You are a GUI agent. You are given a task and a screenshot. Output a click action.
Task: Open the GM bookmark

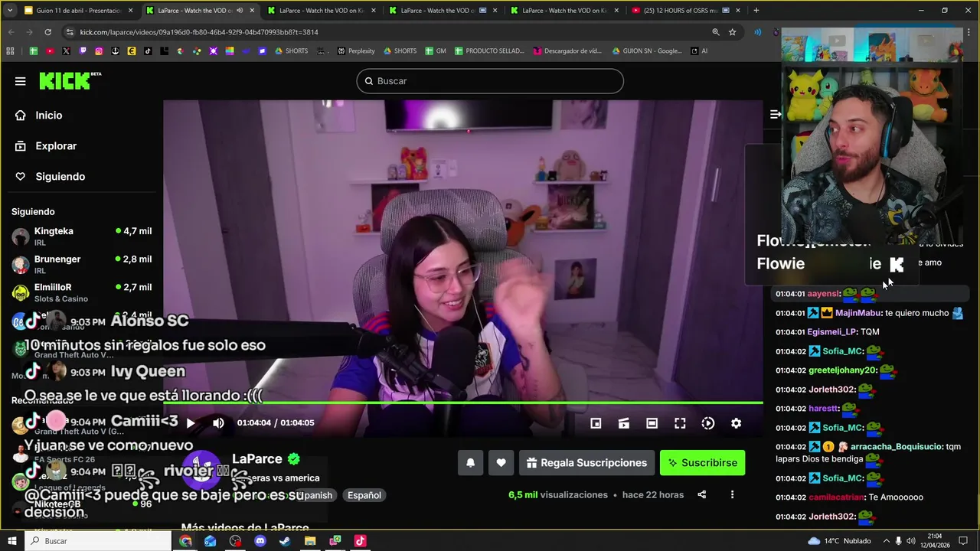click(435, 51)
